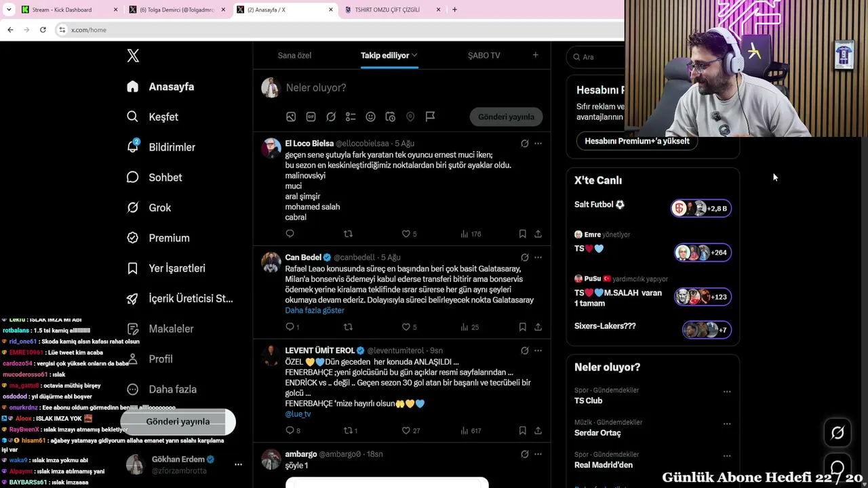Go back in browser history
Image resolution: width=868 pixels, height=488 pixels.
(x=10, y=30)
